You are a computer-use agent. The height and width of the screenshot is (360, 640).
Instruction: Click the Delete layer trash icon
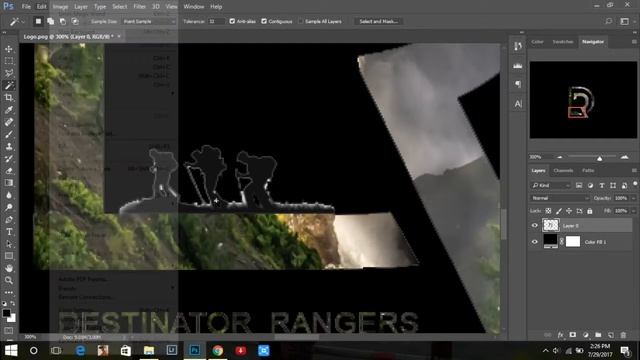[x=623, y=335]
